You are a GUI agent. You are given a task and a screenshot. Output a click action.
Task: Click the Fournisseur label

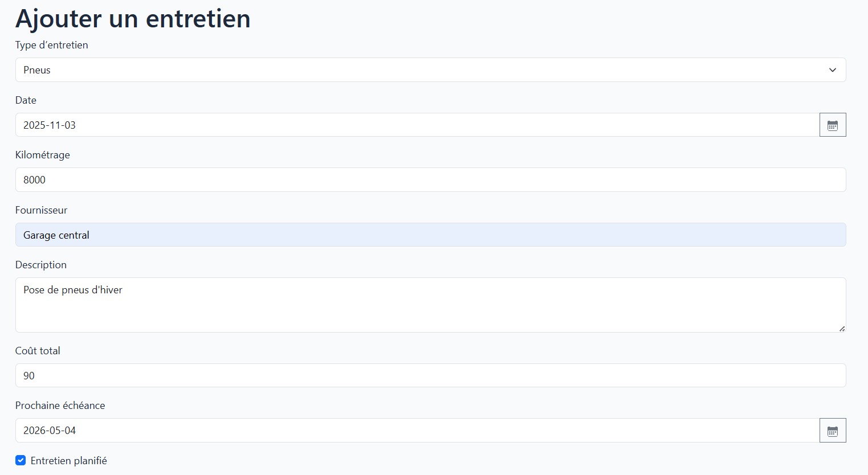coord(41,210)
